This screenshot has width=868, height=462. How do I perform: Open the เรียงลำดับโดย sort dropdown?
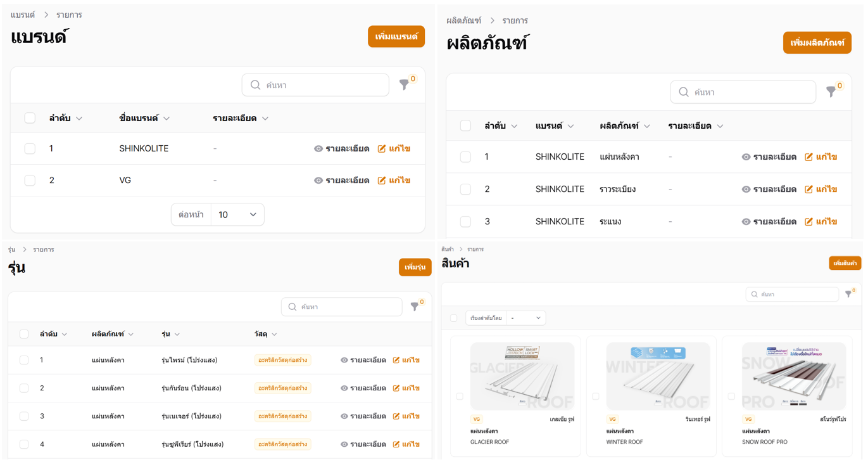[525, 318]
